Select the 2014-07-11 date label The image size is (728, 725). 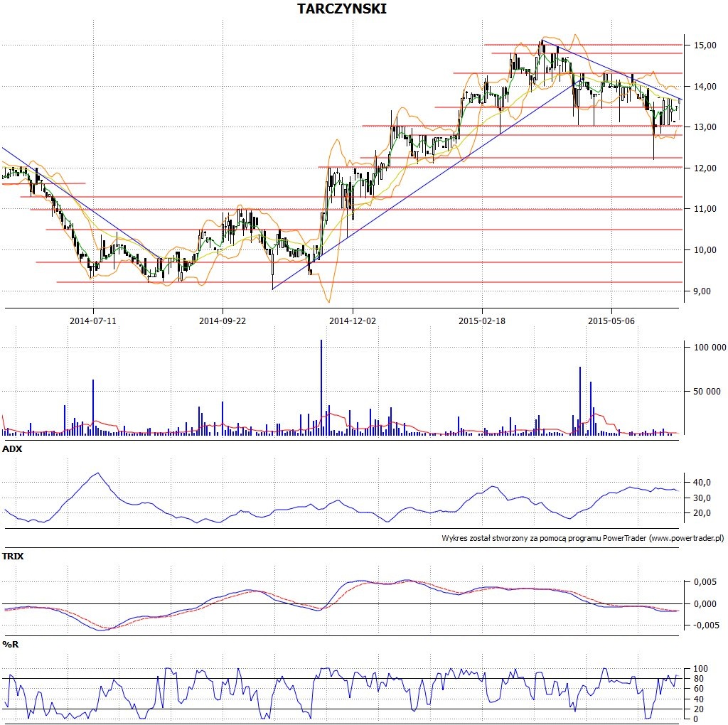(x=93, y=321)
